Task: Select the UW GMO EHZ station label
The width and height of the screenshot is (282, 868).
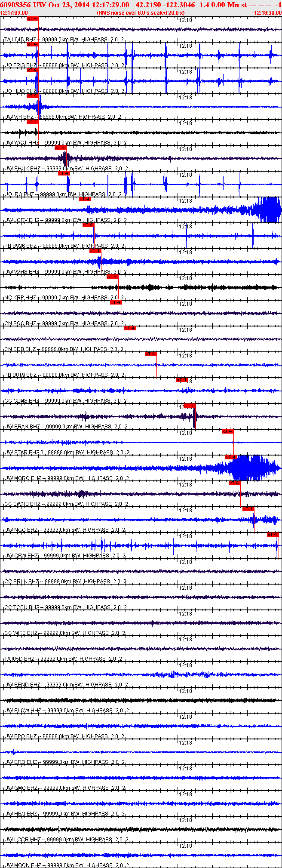Action: pyautogui.click(x=21, y=788)
